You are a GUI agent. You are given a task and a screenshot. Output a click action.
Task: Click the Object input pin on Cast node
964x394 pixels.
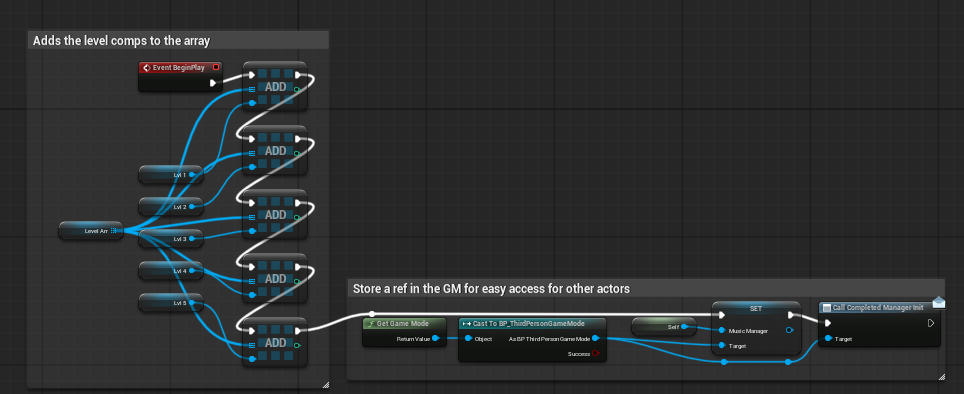tap(468, 339)
